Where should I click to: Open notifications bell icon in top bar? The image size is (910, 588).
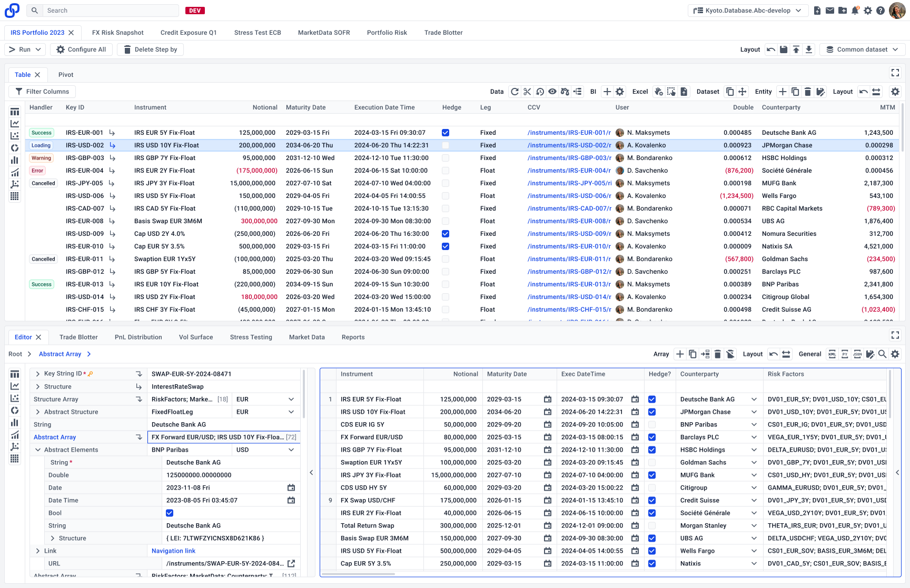pos(855,11)
